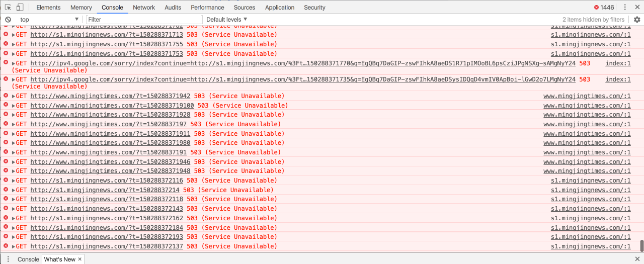Click '2 items hidden by filters' text
The height and width of the screenshot is (264, 644).
593,20
